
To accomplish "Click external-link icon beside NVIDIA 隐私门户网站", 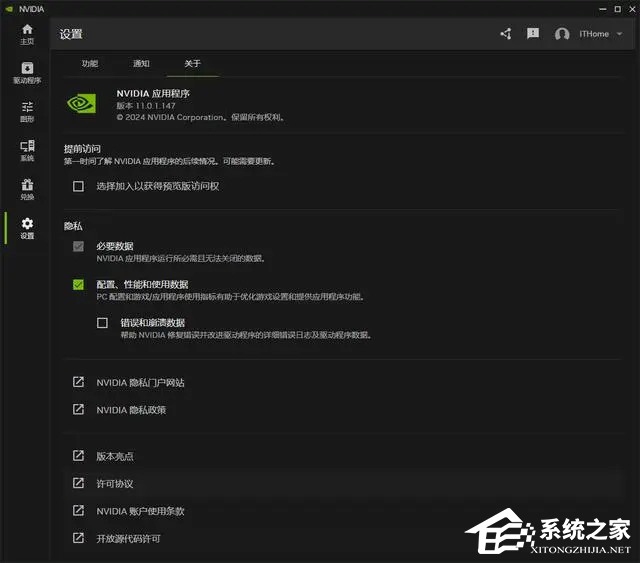I will point(78,382).
